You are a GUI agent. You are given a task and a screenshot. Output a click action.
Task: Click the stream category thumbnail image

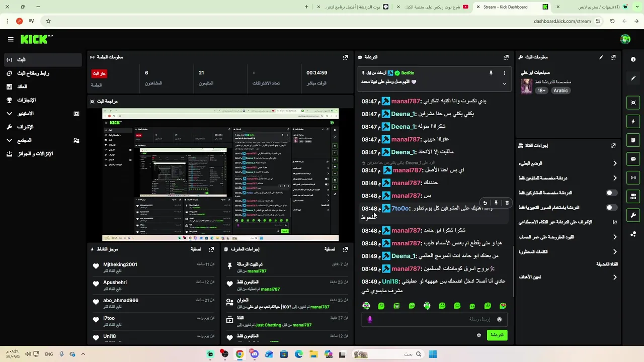(526, 86)
